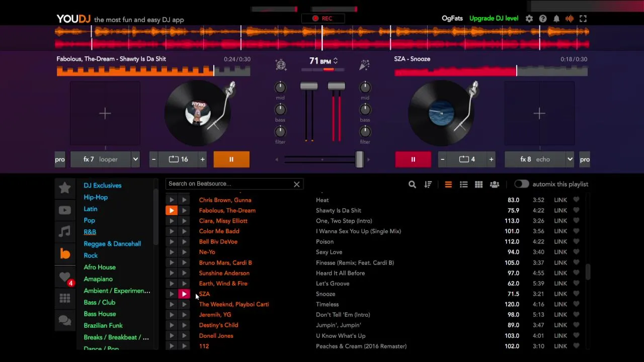Screen dimensions: 644x362
Task: Nudge crossfader left with arrow
Action: pyautogui.click(x=277, y=160)
